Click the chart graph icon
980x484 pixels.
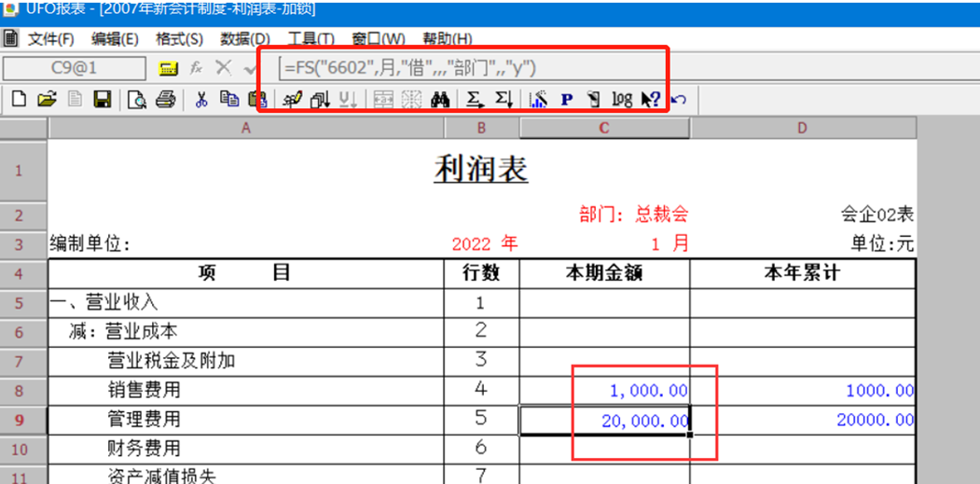coord(538,99)
